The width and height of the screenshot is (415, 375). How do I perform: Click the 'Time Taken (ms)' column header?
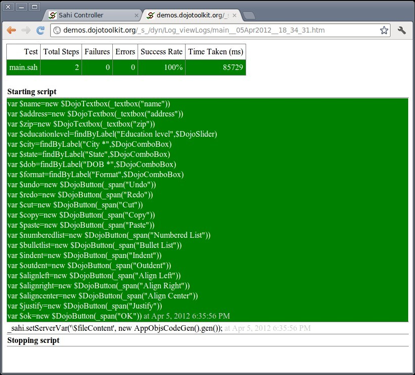coord(216,52)
